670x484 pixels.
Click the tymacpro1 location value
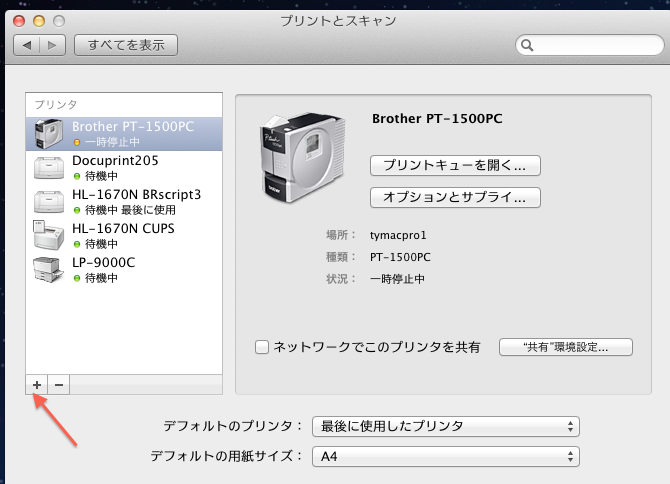(398, 235)
